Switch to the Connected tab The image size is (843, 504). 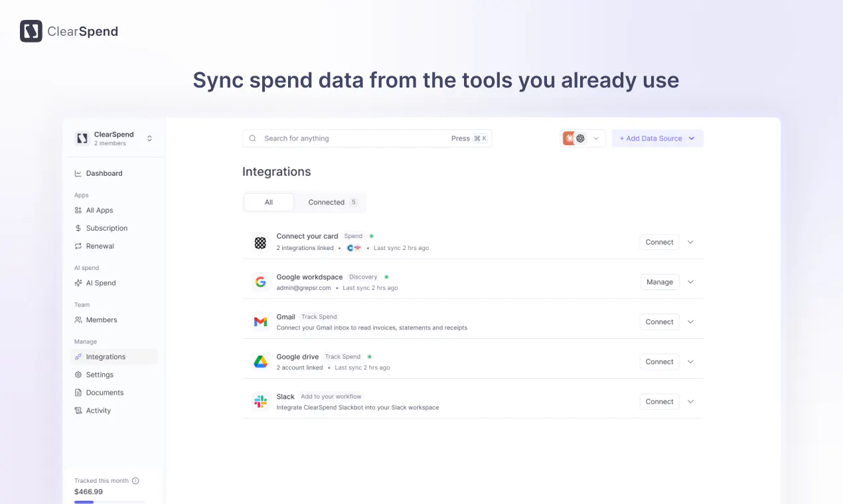click(333, 202)
